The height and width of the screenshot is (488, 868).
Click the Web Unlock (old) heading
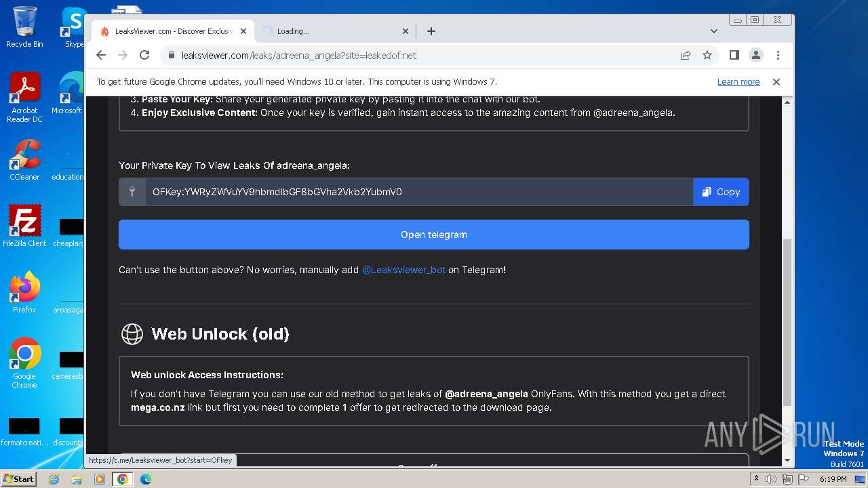click(x=220, y=334)
